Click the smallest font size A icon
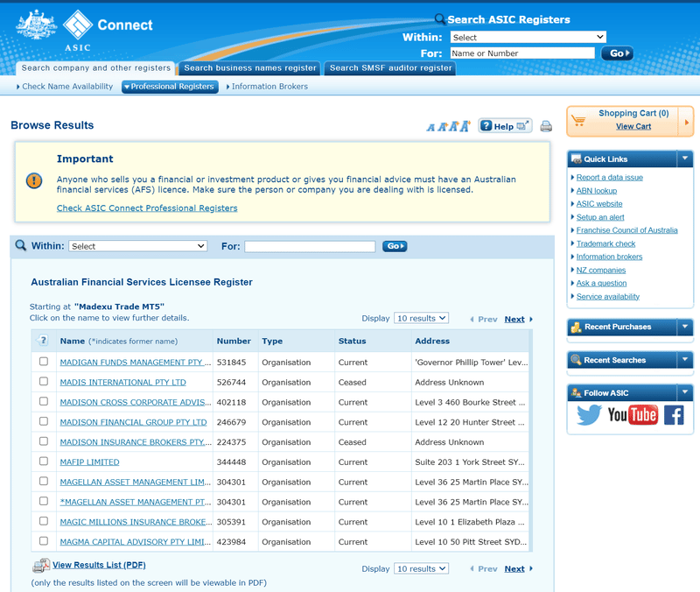 [430, 128]
